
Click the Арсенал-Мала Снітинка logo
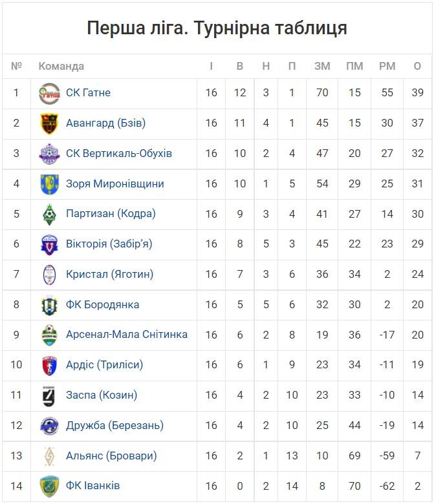coord(49,335)
